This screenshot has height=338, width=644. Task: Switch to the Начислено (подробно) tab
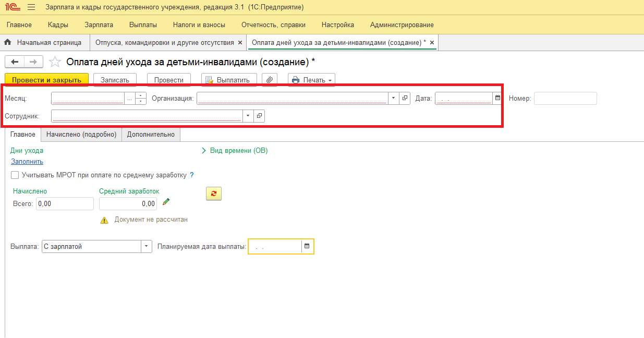pos(81,134)
